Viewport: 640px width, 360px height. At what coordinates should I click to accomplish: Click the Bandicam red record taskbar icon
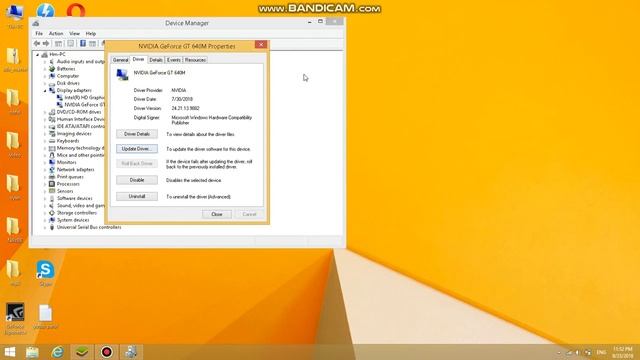107,352
